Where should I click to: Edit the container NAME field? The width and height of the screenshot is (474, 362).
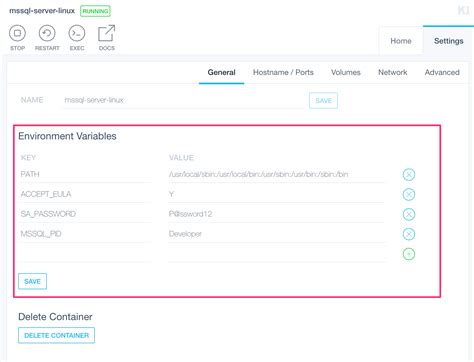click(x=183, y=100)
